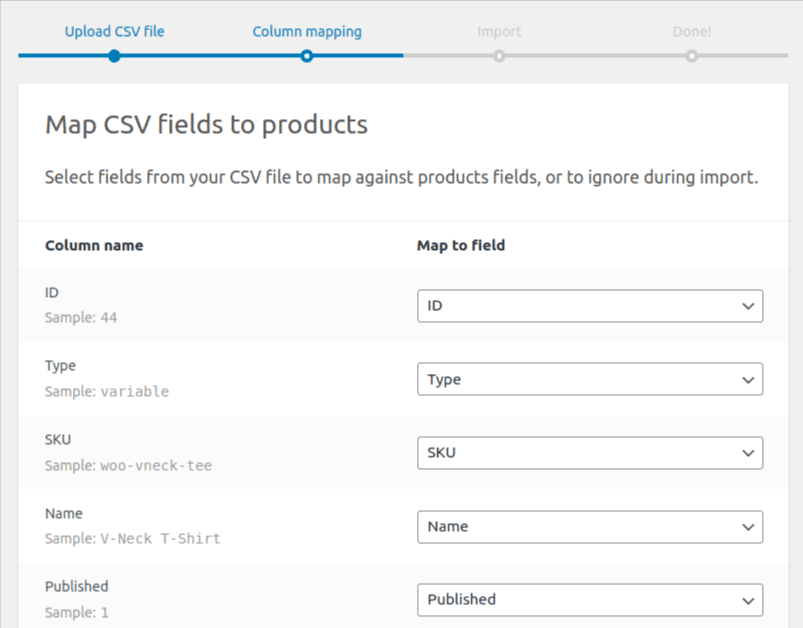
Task: Click the Column name table header
Action: pyautogui.click(x=94, y=245)
